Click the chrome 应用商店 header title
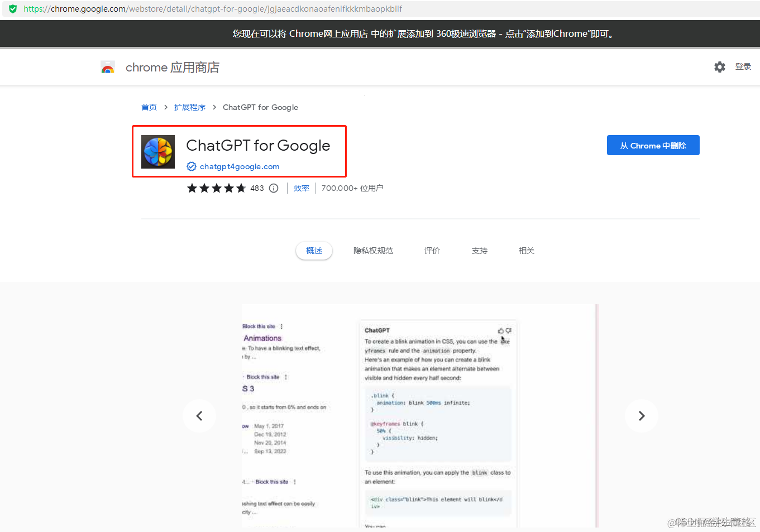Screen dimensions: 760x532 173,68
